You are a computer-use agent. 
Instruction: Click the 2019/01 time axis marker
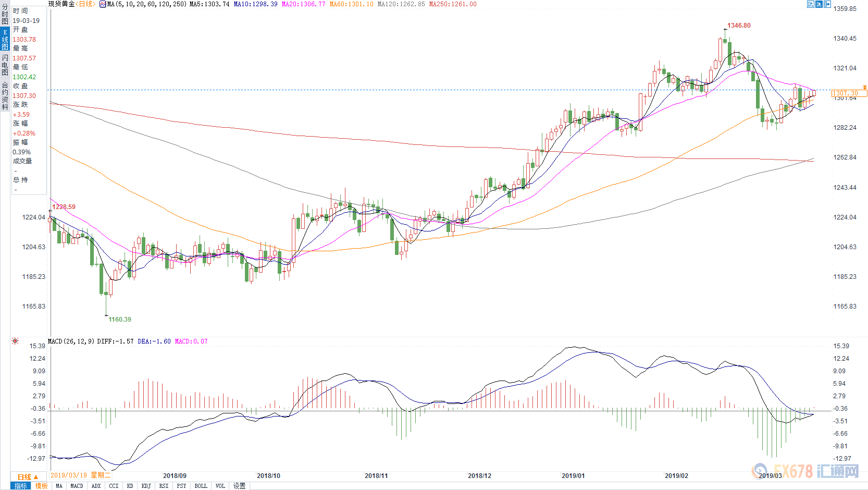[573, 476]
